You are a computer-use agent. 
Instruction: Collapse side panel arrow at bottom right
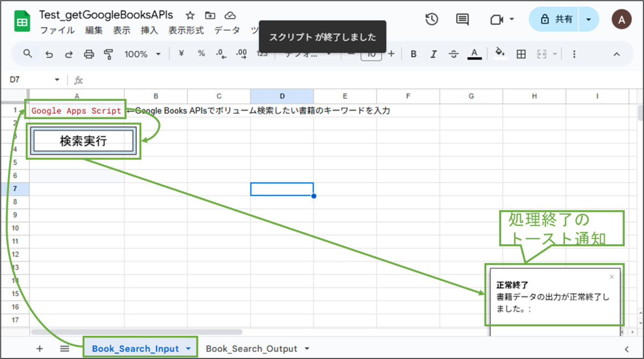click(626, 349)
